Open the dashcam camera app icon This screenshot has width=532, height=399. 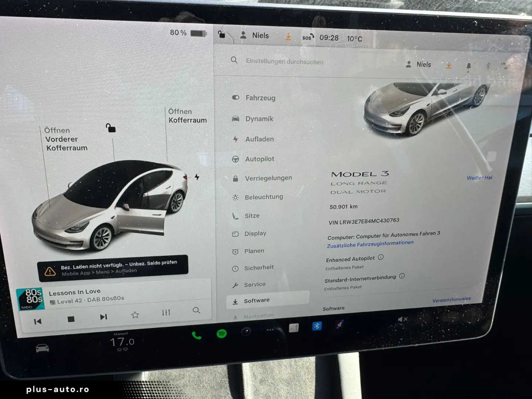tap(246, 331)
